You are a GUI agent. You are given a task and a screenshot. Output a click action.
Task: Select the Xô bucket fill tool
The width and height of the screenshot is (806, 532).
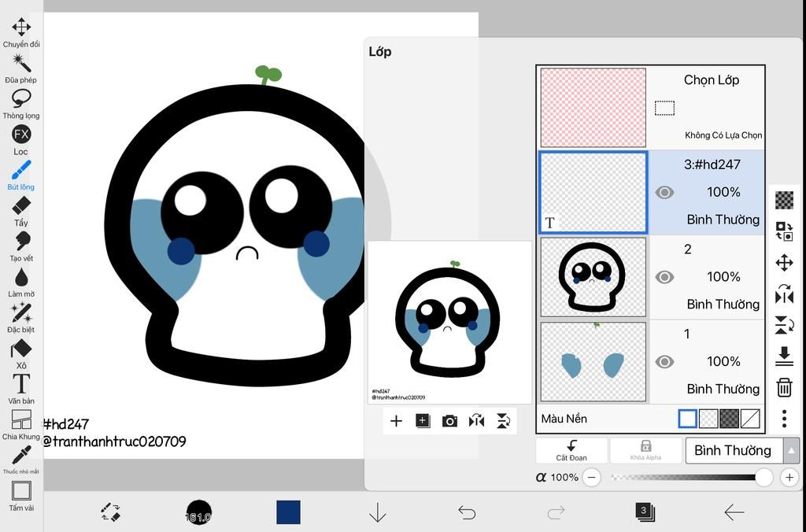[21, 354]
